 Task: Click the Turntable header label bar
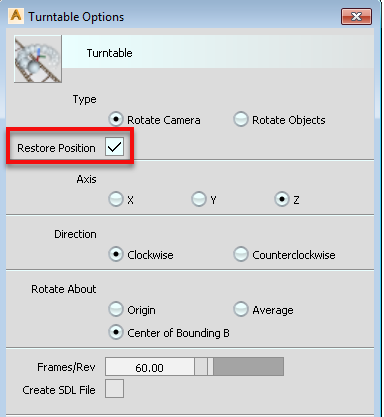click(218, 52)
